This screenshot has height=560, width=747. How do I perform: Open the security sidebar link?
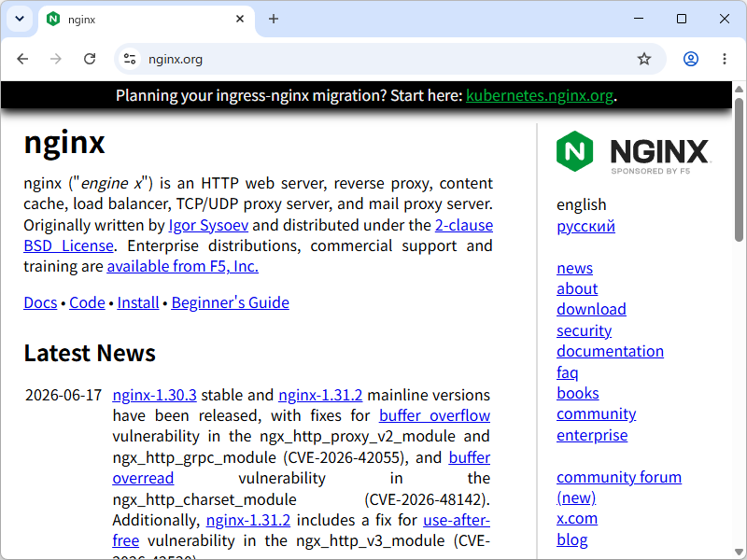585,330
